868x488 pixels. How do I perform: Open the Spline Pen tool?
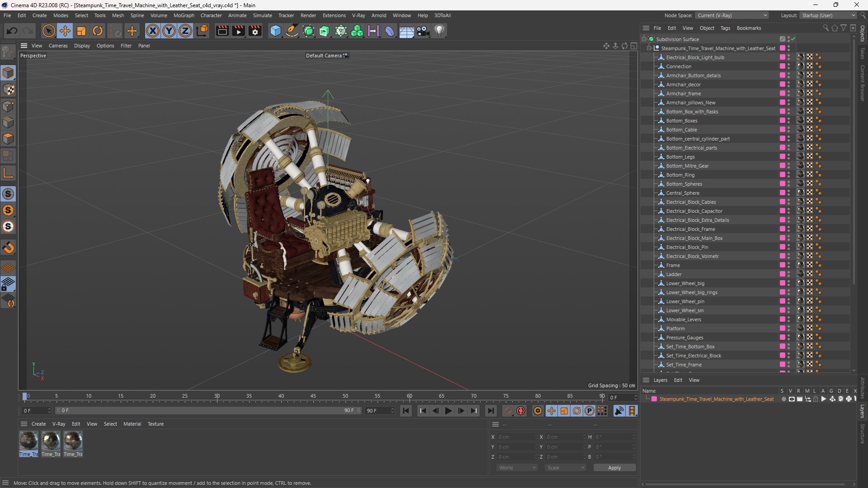point(292,31)
